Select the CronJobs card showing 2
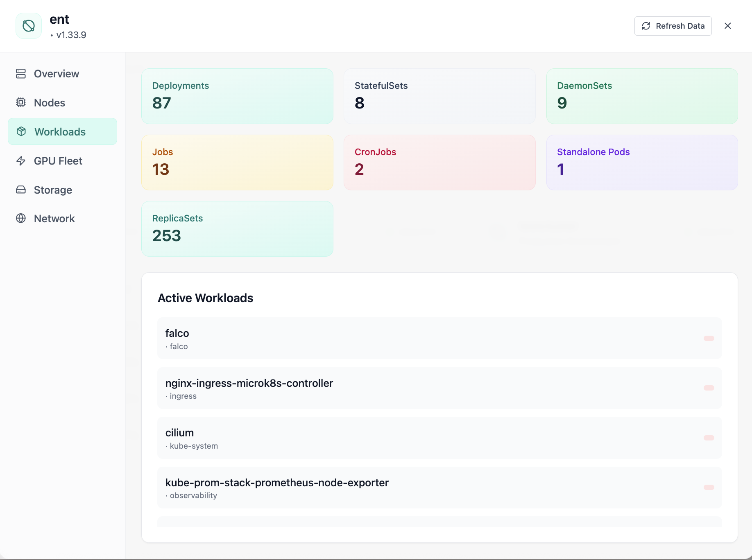The height and width of the screenshot is (560, 752). click(439, 163)
